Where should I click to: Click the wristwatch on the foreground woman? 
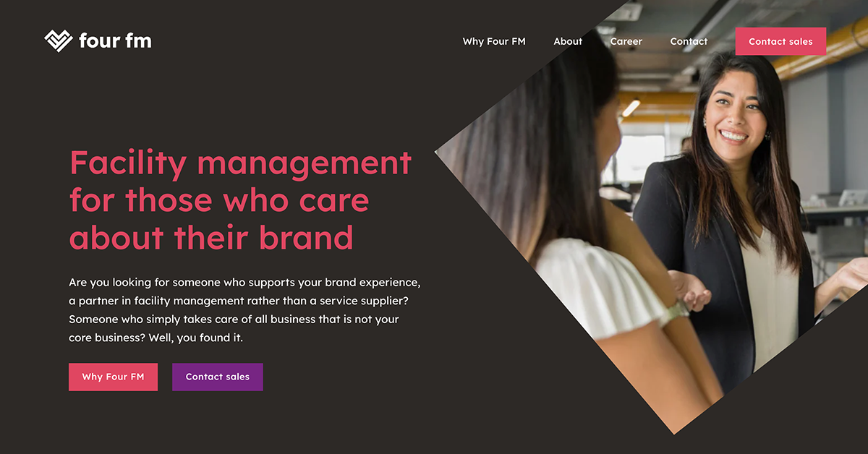[x=677, y=310]
